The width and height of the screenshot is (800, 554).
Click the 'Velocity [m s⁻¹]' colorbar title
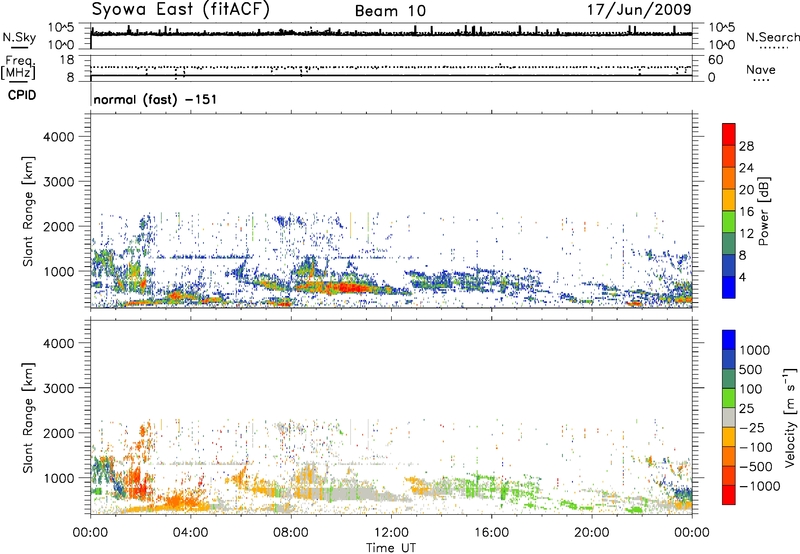(790, 417)
